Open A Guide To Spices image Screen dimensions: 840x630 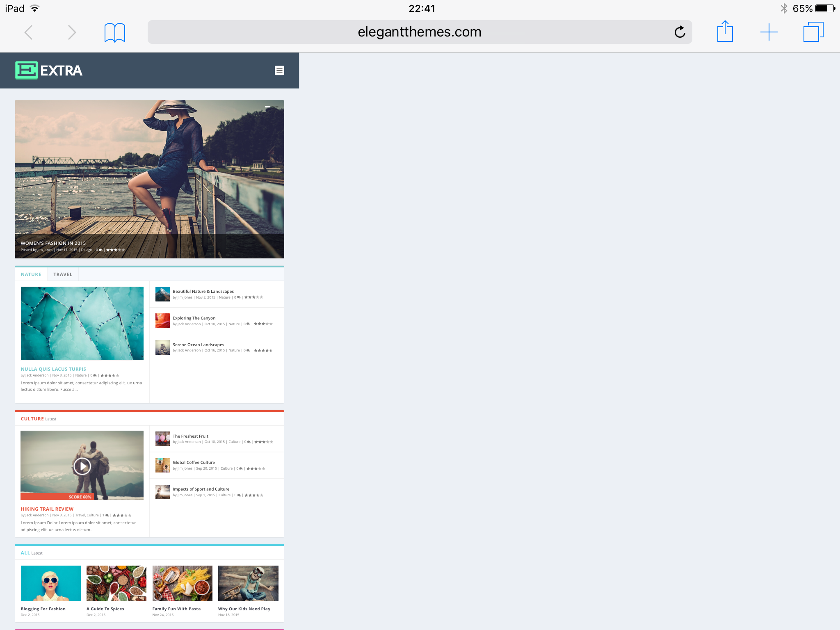[116, 583]
